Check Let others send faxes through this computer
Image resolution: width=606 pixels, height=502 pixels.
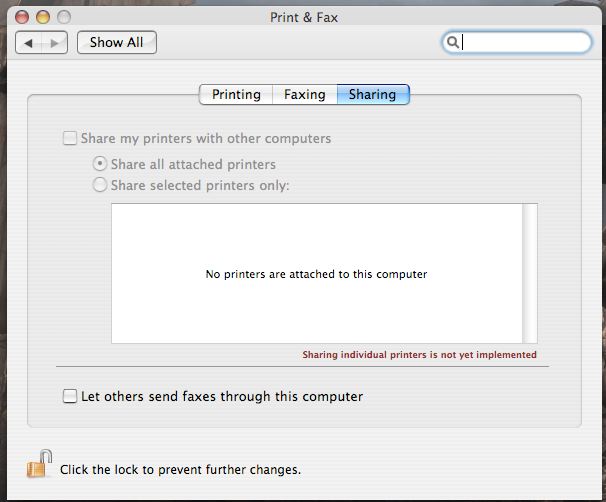70,396
